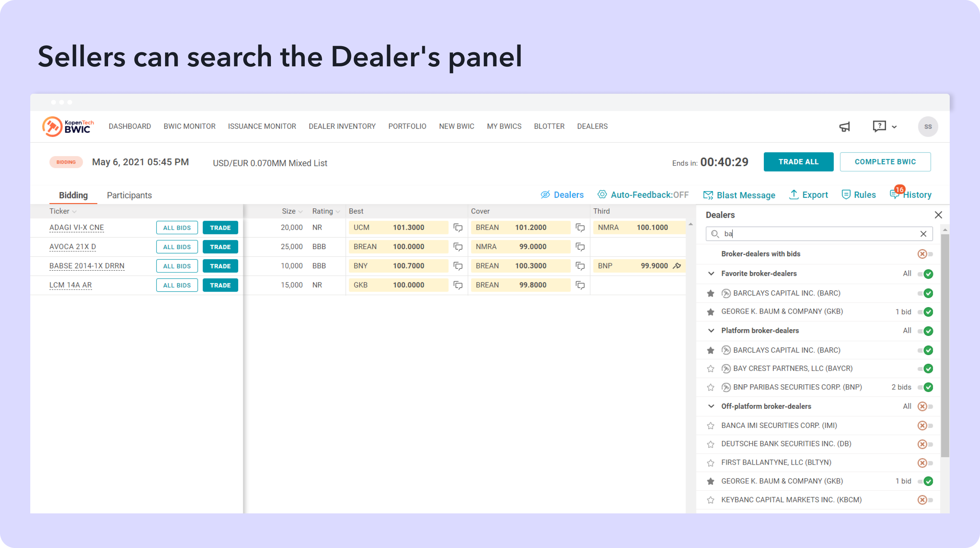Switch to the Participants tab
Screen dimensions: 980x548
tap(129, 195)
